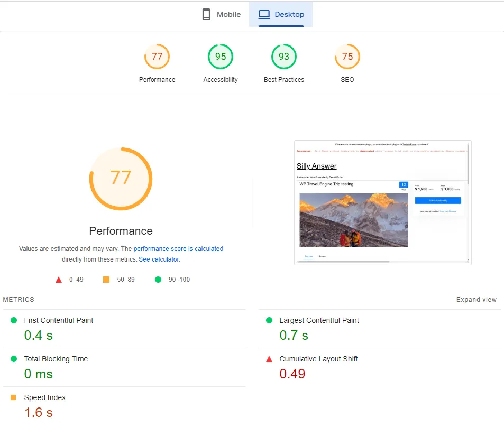Click the large Performance heading below the gauge

pos(121,231)
